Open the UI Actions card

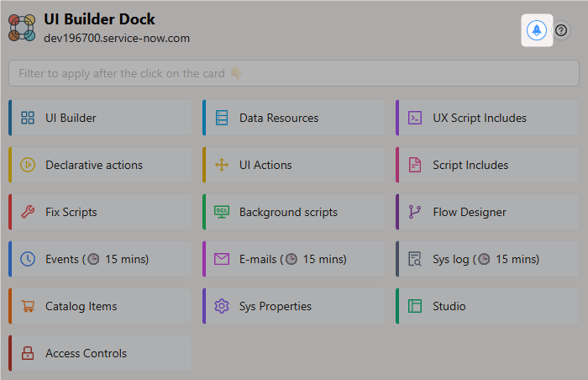[x=293, y=165]
